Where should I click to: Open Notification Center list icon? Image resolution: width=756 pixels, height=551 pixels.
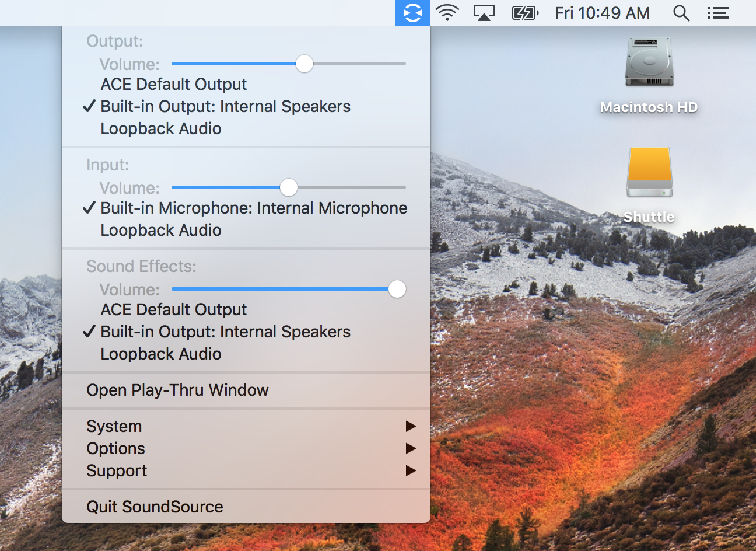coord(719,13)
